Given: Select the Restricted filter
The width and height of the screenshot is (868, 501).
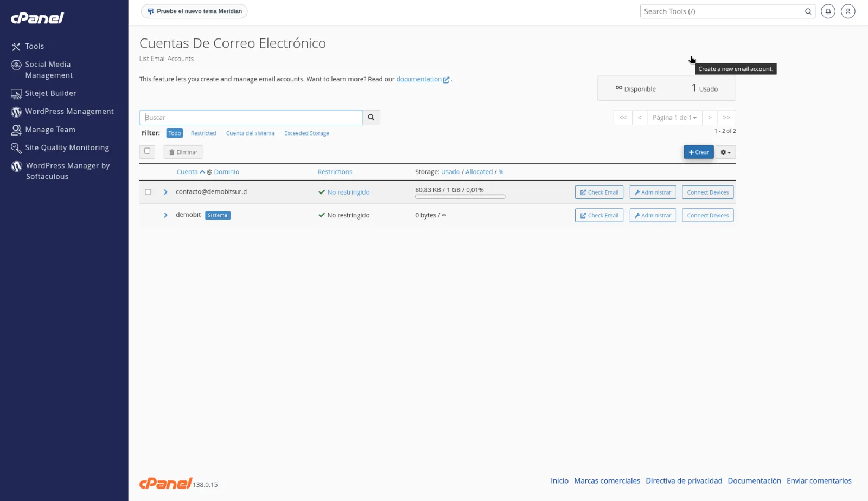Looking at the screenshot, I should coord(203,133).
